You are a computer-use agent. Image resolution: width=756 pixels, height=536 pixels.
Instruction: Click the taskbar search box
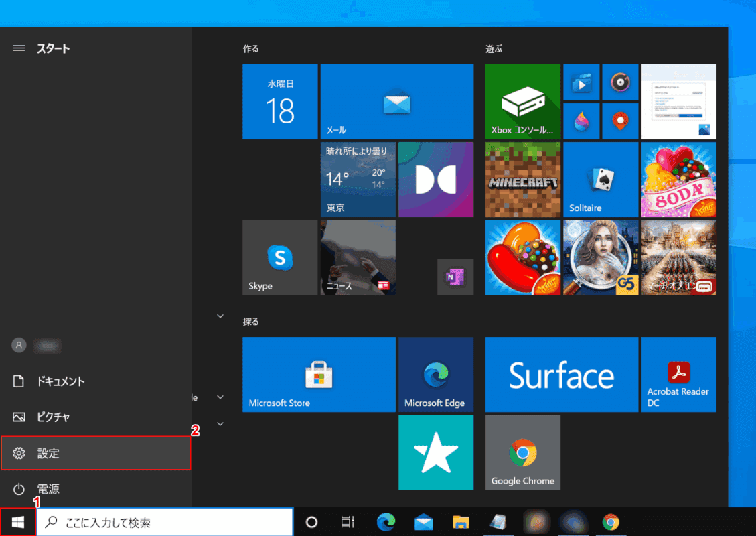(x=165, y=522)
